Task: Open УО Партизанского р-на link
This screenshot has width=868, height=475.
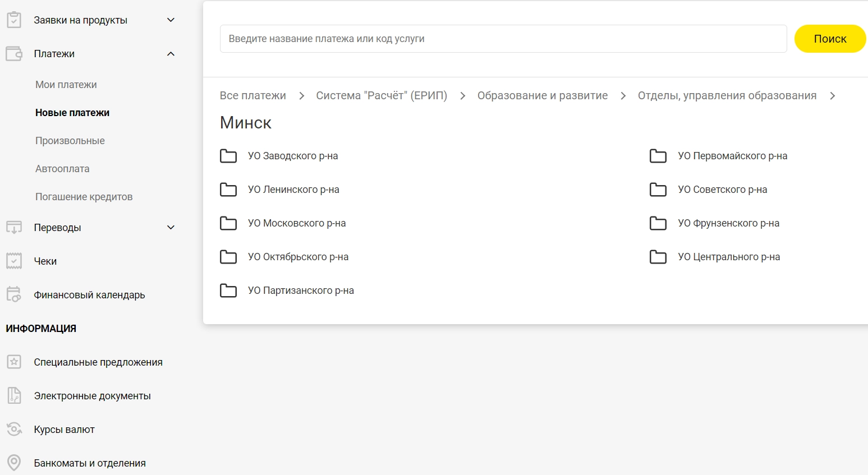Action: coord(301,290)
